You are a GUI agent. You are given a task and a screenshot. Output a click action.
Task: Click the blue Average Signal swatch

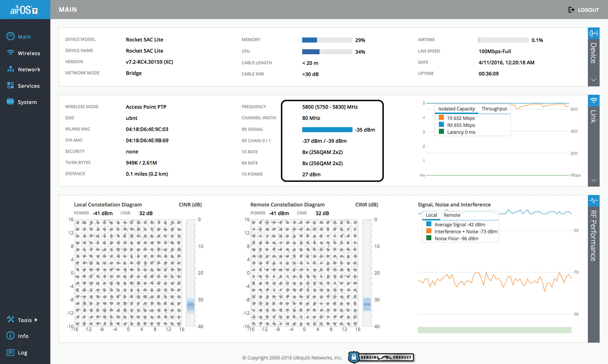pos(429,224)
